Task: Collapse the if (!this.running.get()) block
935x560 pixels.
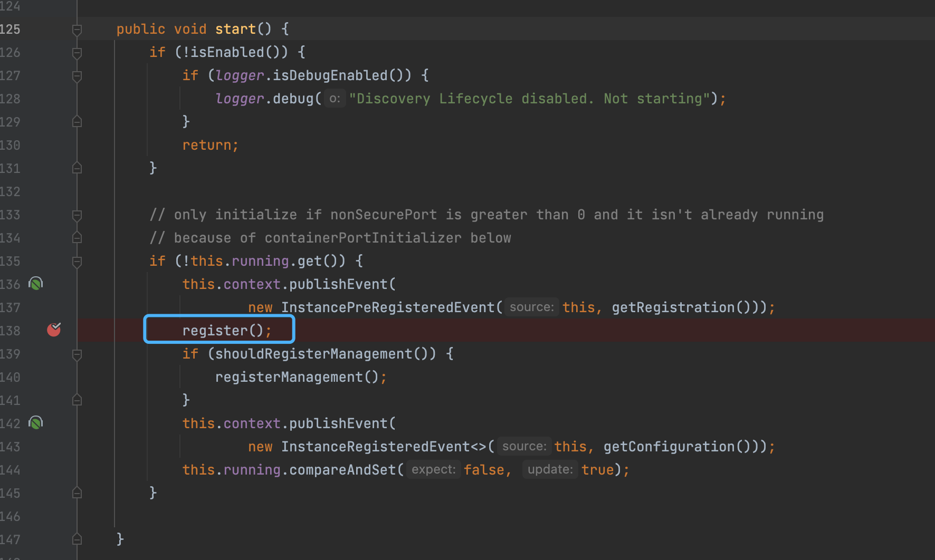Action: [77, 262]
